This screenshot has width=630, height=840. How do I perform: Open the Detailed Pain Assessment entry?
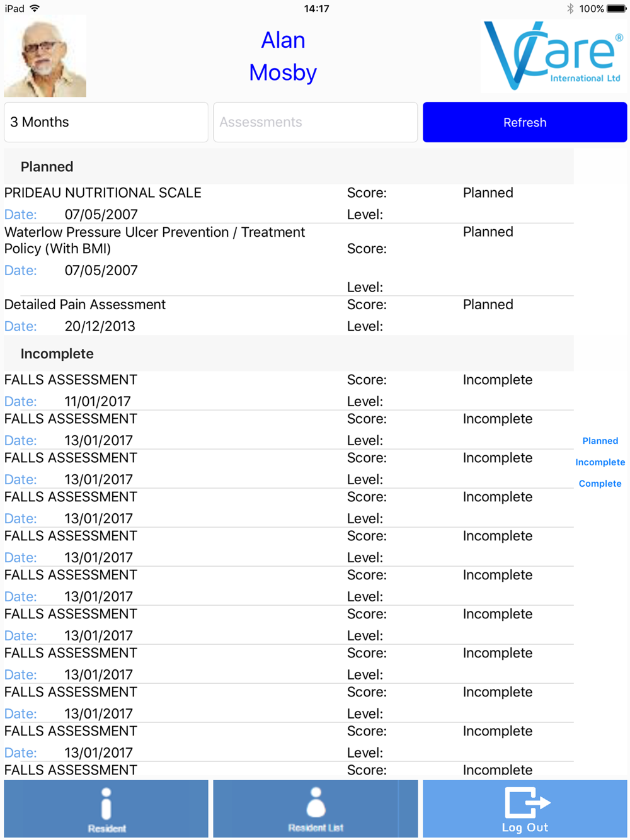[x=289, y=315]
